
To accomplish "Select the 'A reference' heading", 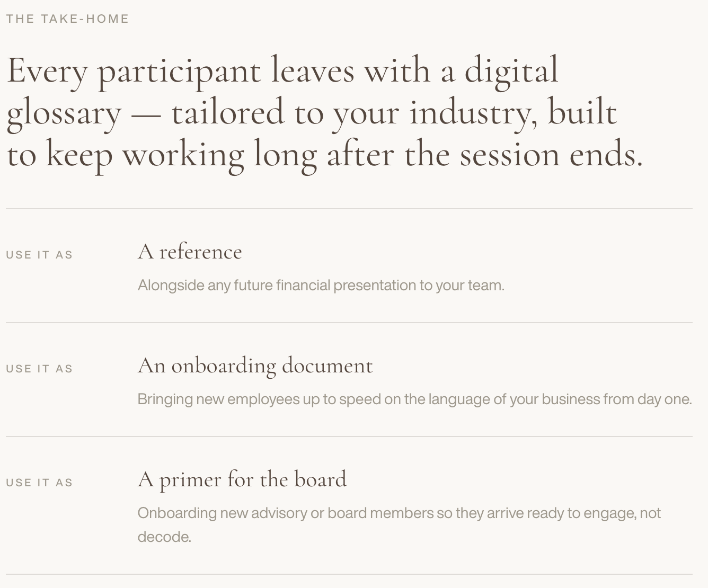I will (190, 252).
